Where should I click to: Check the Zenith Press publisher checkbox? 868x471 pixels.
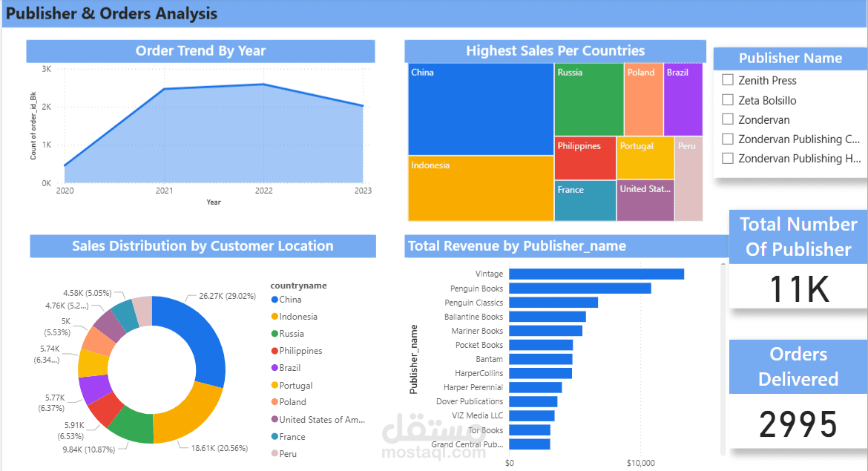click(728, 80)
